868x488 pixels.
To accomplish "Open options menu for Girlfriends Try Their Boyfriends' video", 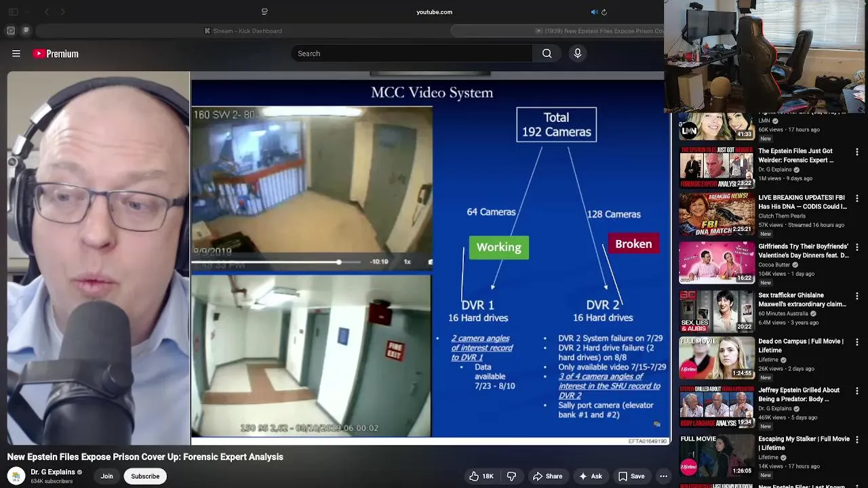I will [x=857, y=247].
